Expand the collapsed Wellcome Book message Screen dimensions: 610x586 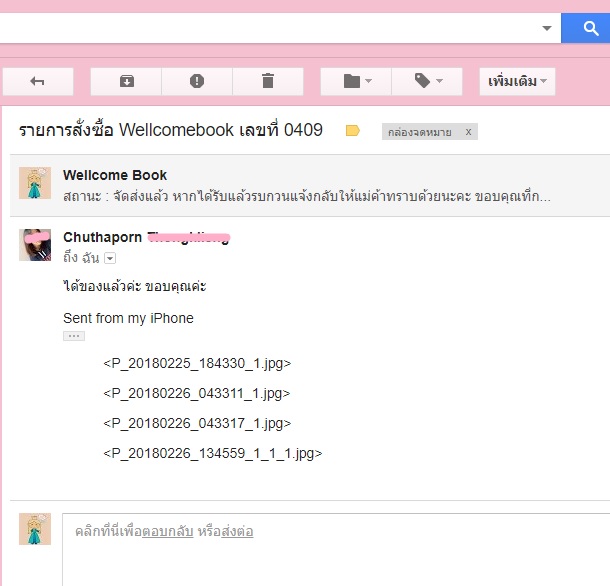[x=300, y=185]
